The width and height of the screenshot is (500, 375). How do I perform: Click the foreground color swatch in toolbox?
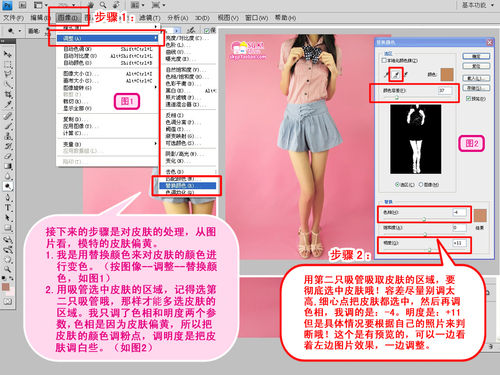(x=6, y=287)
